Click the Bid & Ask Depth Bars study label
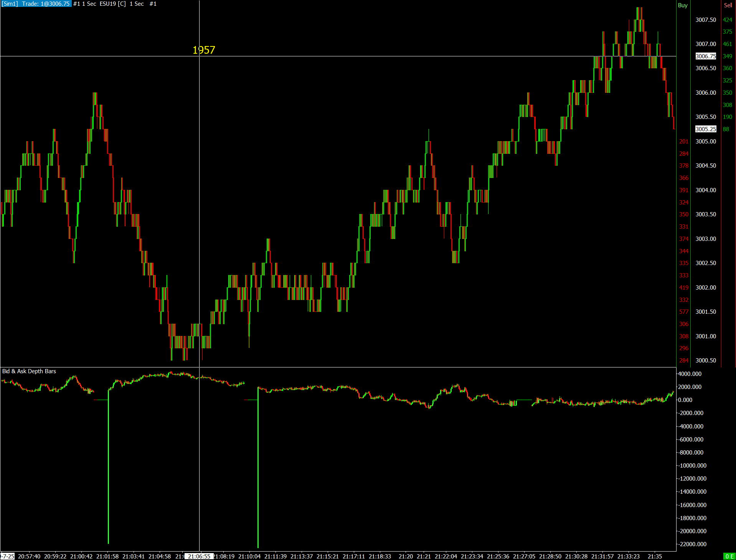The image size is (736, 560). pyautogui.click(x=29, y=371)
